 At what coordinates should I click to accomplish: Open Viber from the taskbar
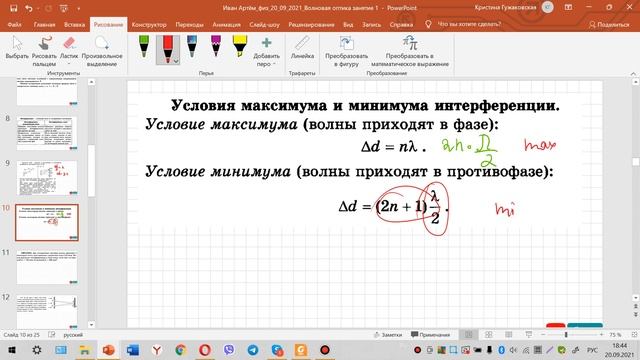[229, 350]
